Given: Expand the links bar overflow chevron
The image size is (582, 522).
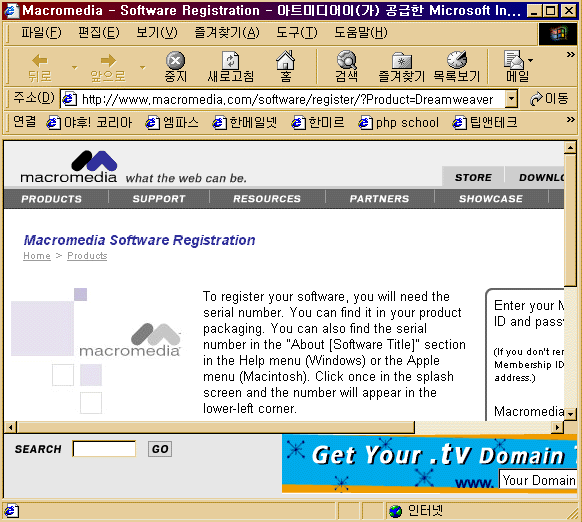Looking at the screenshot, I should (x=570, y=120).
